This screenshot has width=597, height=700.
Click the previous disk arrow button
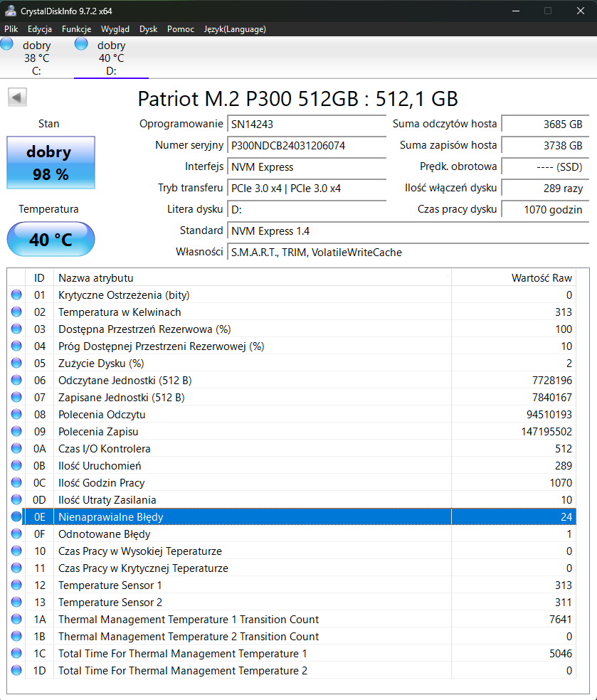coord(17,97)
